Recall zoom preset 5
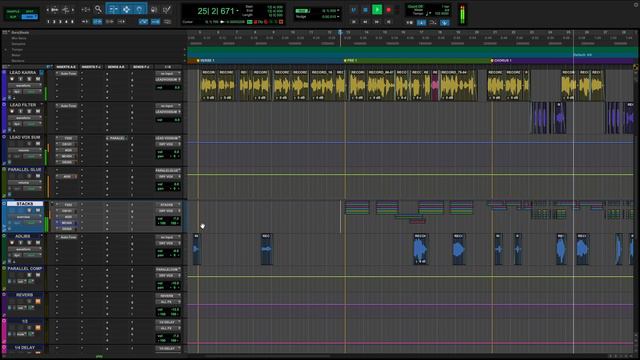Screen dimensions: 640x360 click(x=73, y=22)
